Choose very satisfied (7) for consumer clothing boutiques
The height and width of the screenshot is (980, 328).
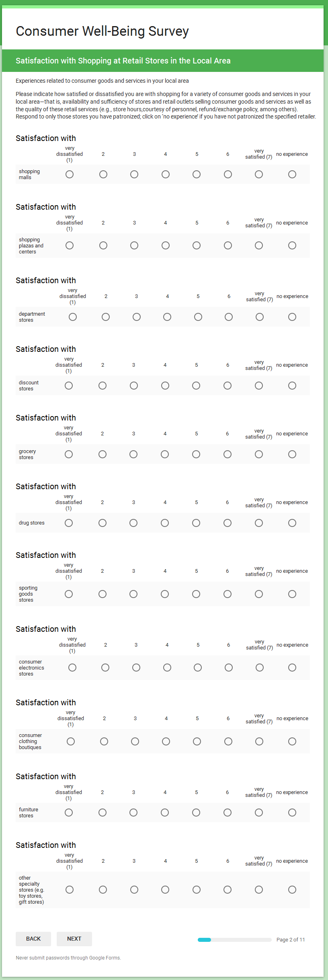click(259, 741)
